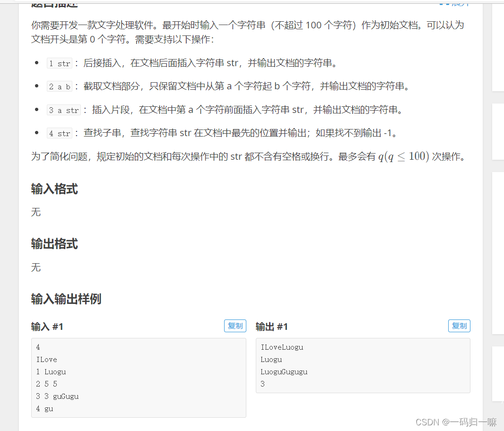This screenshot has width=504, height=431.
Task: Click the 复制 button for 输出 #1
Action: click(459, 326)
